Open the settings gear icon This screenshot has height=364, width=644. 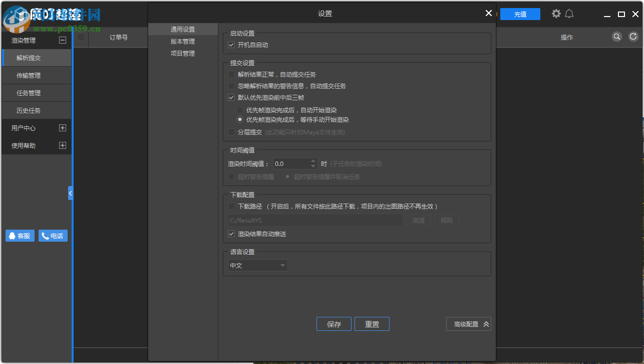pyautogui.click(x=556, y=14)
